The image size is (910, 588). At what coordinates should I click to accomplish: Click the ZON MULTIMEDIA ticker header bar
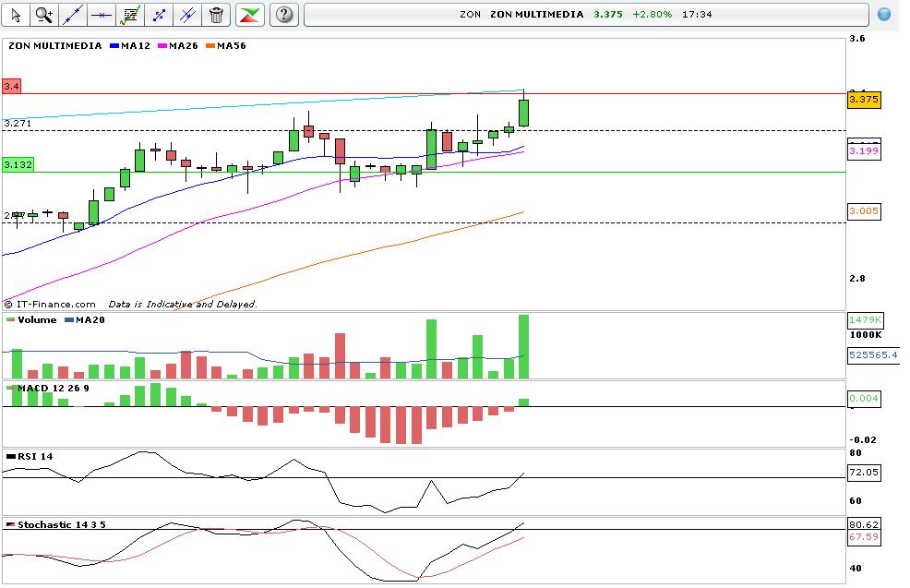click(586, 15)
